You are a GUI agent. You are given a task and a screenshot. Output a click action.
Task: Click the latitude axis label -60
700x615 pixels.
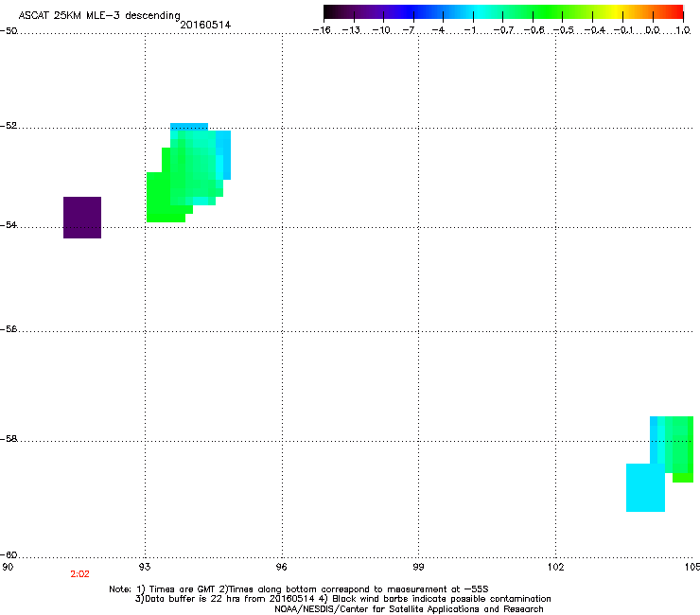tap(9, 554)
